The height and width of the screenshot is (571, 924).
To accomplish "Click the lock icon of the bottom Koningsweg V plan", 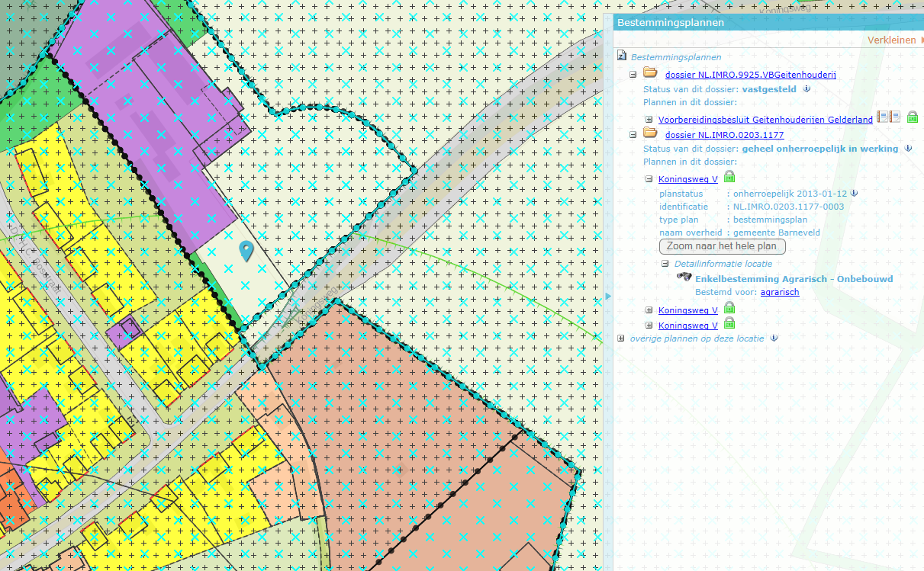I will [x=729, y=324].
